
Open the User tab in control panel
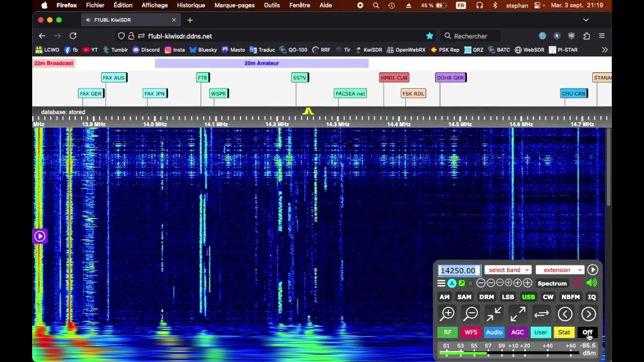(x=541, y=332)
